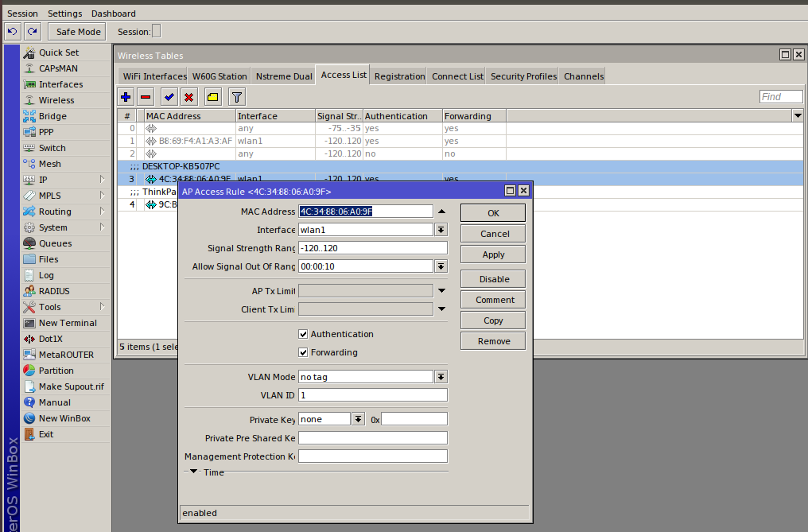Switch to the Security Profiles tab
This screenshot has width=808, height=532.
click(523, 76)
